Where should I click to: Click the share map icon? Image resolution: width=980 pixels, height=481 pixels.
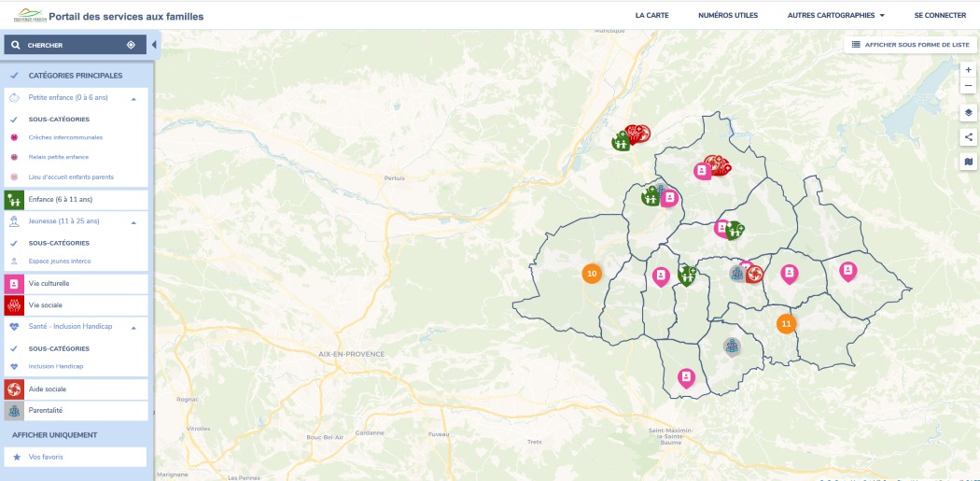(968, 137)
